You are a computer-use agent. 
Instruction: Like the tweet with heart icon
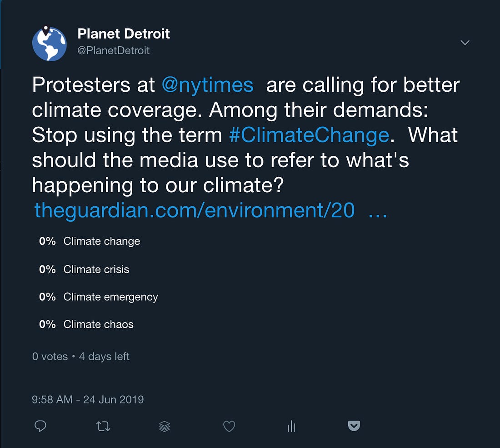coord(229,426)
